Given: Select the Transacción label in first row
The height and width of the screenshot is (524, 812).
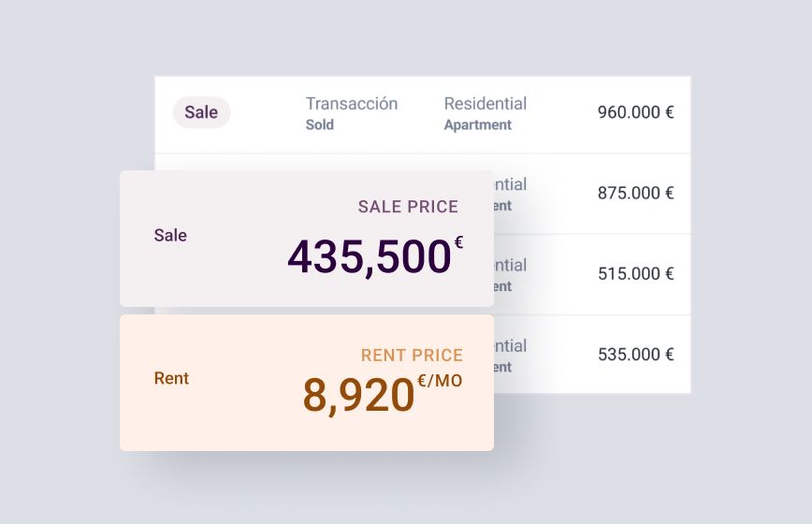Looking at the screenshot, I should click(x=352, y=104).
